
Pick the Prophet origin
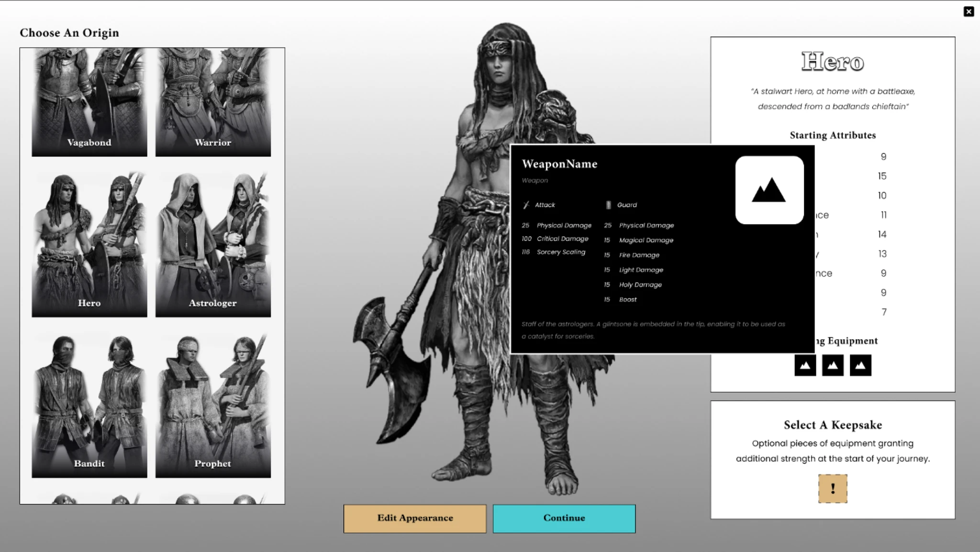pos(213,405)
